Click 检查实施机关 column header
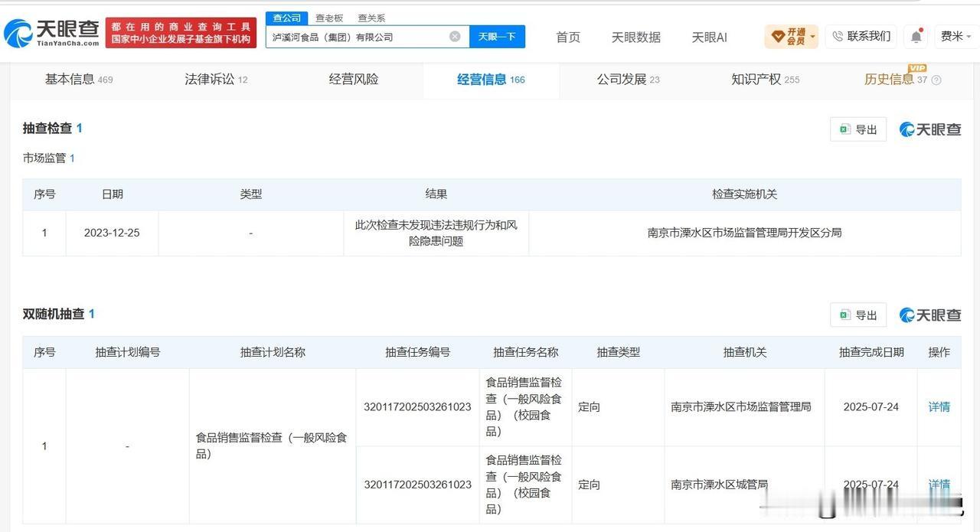This screenshot has width=980, height=532. tap(744, 194)
